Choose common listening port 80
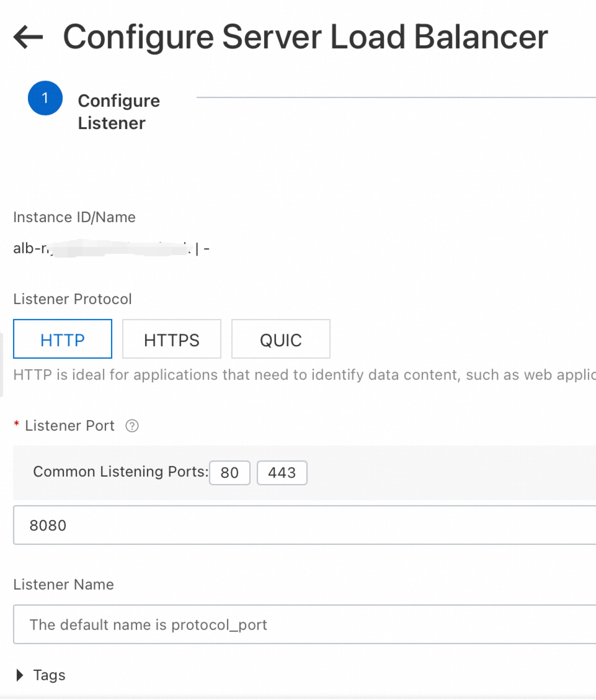The width and height of the screenshot is (596, 700). coord(229,473)
